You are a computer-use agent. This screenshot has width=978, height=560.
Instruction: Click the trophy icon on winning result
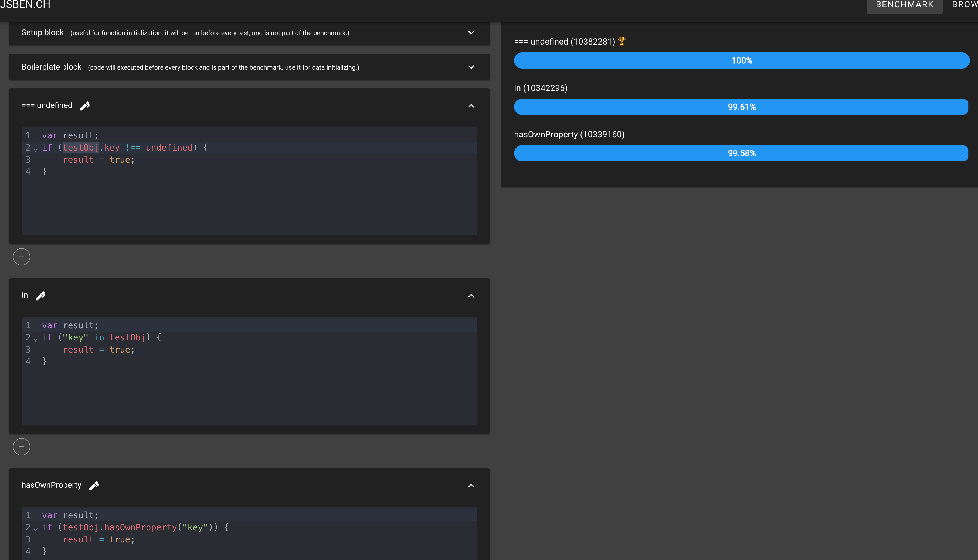coord(621,41)
